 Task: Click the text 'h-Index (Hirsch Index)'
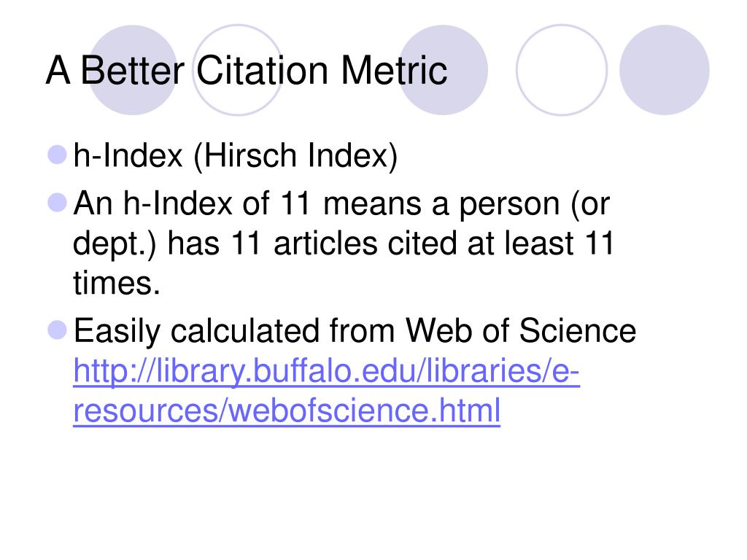coord(236,156)
